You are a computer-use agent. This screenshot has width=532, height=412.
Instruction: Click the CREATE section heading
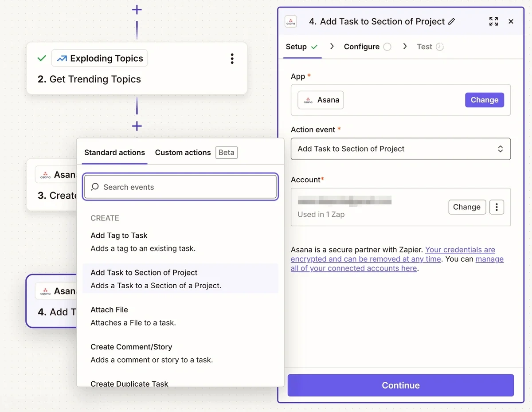click(105, 218)
